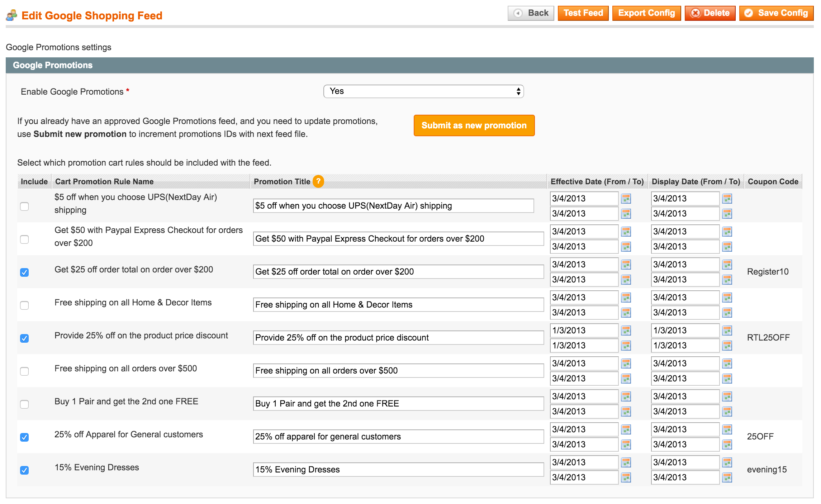Open calendar for Evening Dresses effective to date
Image resolution: width=821 pixels, height=504 pixels.
click(626, 477)
